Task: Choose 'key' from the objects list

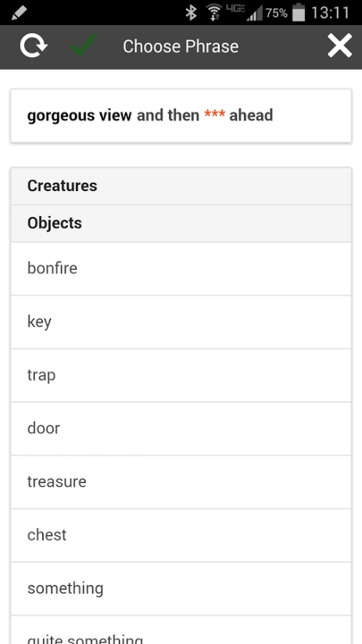Action: pyautogui.click(x=181, y=322)
